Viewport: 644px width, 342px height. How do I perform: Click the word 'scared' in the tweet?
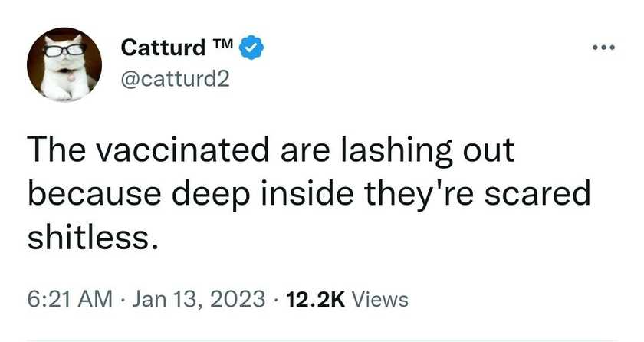[x=537, y=193]
